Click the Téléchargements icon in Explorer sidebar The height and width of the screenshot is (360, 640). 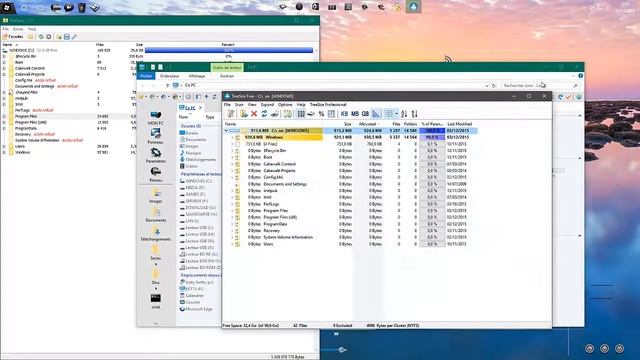(156, 234)
